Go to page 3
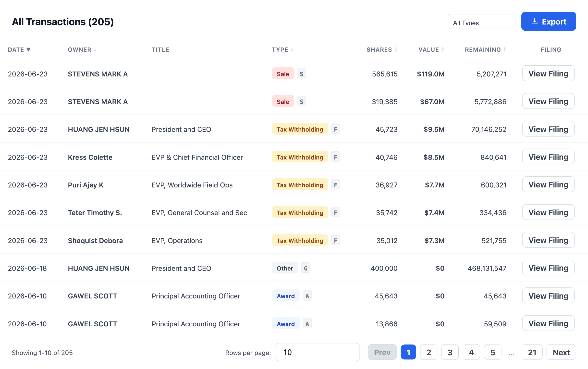The height and width of the screenshot is (369, 588). coord(450,352)
